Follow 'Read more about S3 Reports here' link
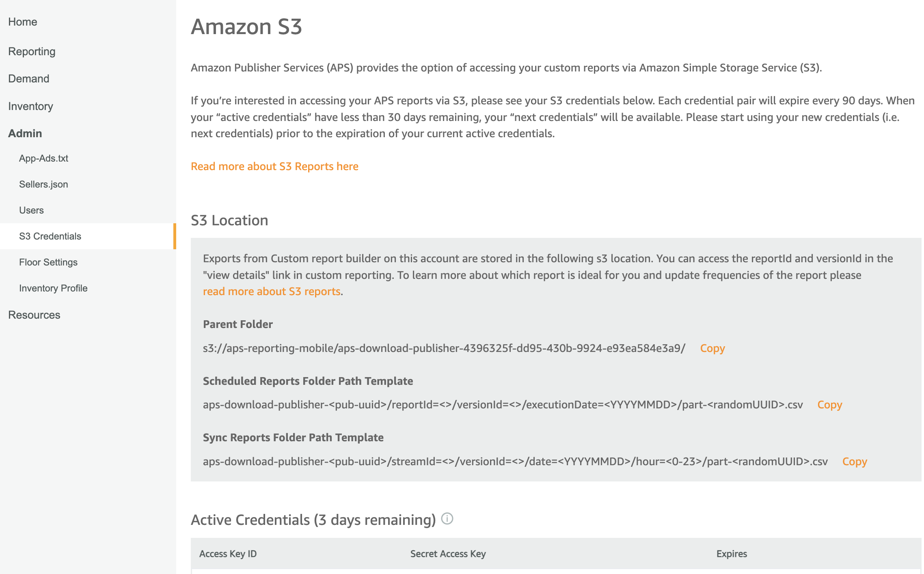The height and width of the screenshot is (574, 924). click(274, 166)
